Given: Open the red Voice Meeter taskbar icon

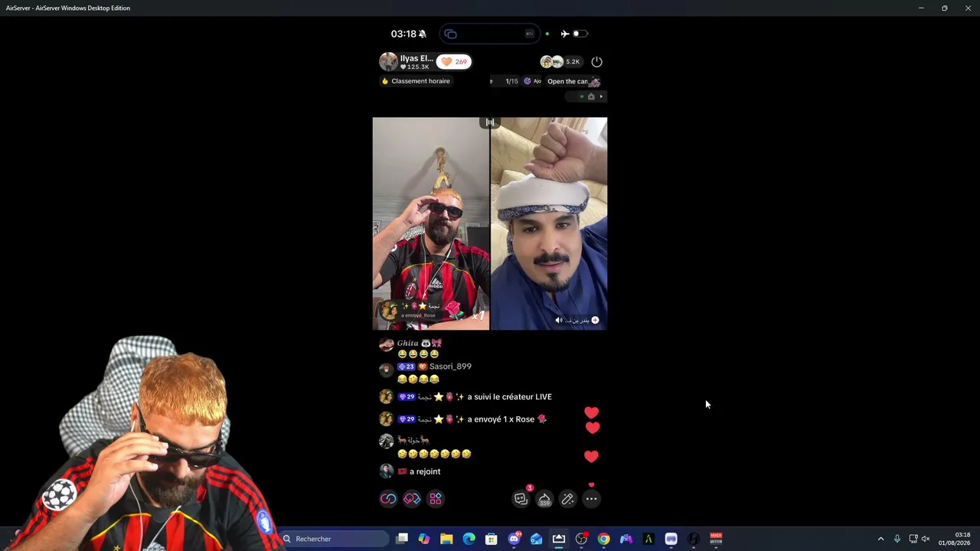Looking at the screenshot, I should (x=716, y=539).
